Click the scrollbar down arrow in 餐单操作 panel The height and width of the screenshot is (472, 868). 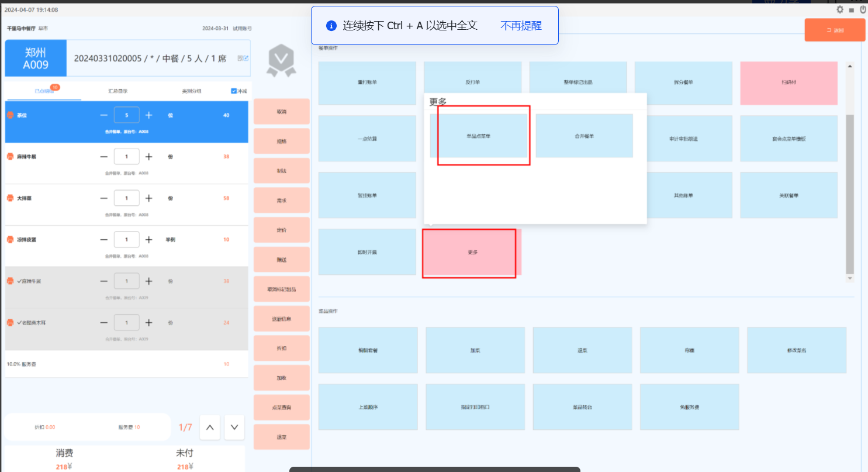[x=850, y=279]
